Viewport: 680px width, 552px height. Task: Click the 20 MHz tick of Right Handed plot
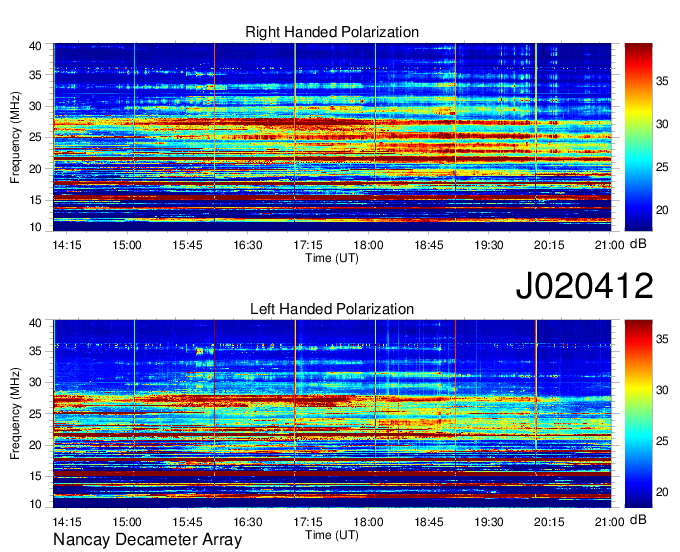[x=35, y=169]
